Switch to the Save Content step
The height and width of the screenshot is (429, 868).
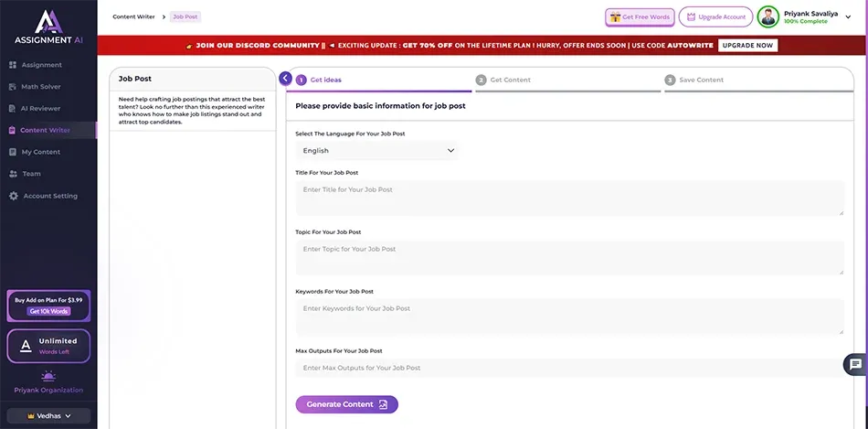(700, 80)
